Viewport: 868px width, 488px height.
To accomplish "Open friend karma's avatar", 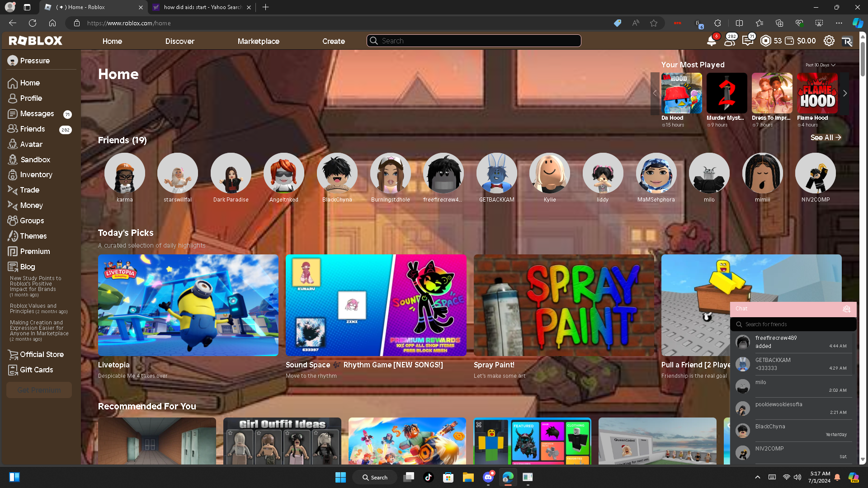I will coord(125,173).
